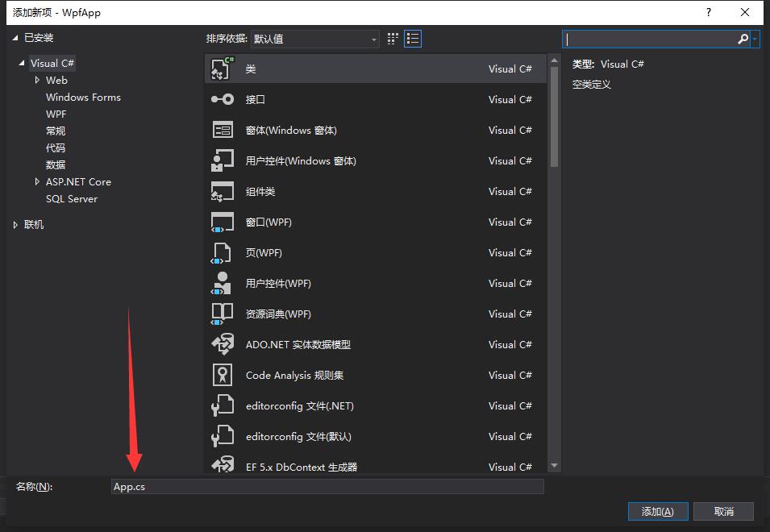Screen dimensions: 770x532
Task: Pick the editorconfig 文件(.NET) icon
Action: (x=223, y=406)
